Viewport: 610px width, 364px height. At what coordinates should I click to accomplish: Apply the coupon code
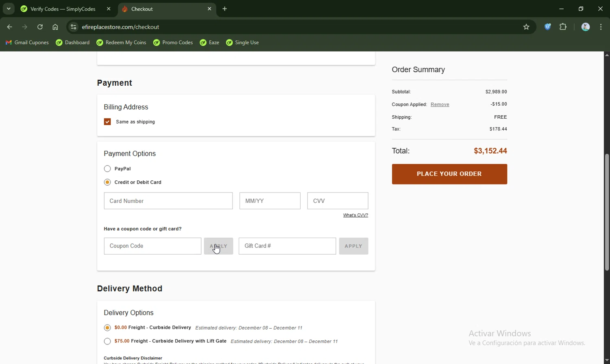point(219,246)
